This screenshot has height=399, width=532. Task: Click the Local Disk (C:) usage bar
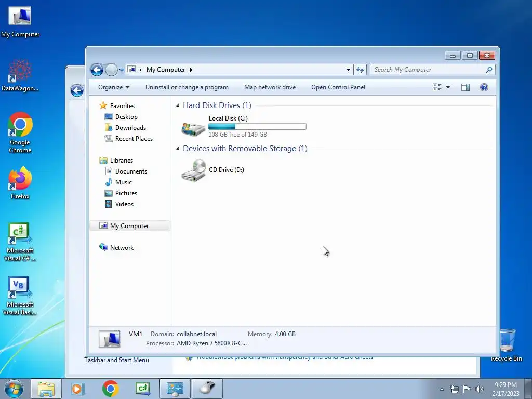click(257, 127)
